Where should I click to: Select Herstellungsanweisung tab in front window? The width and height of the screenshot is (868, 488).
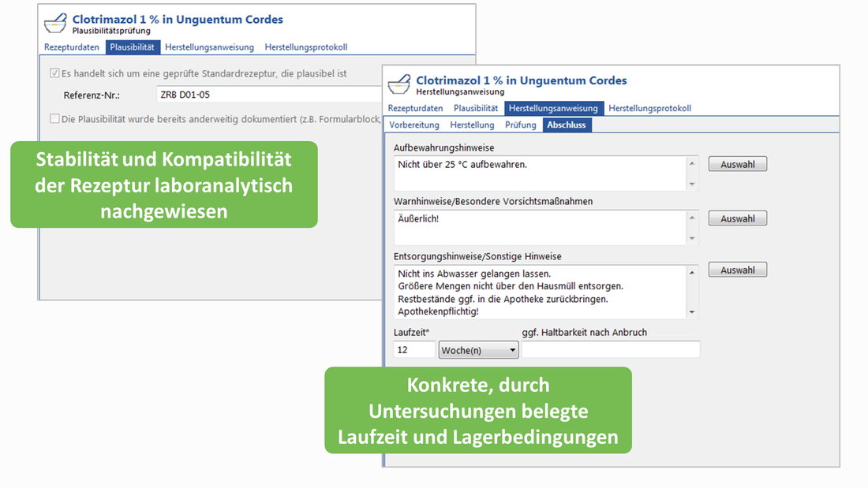click(553, 108)
